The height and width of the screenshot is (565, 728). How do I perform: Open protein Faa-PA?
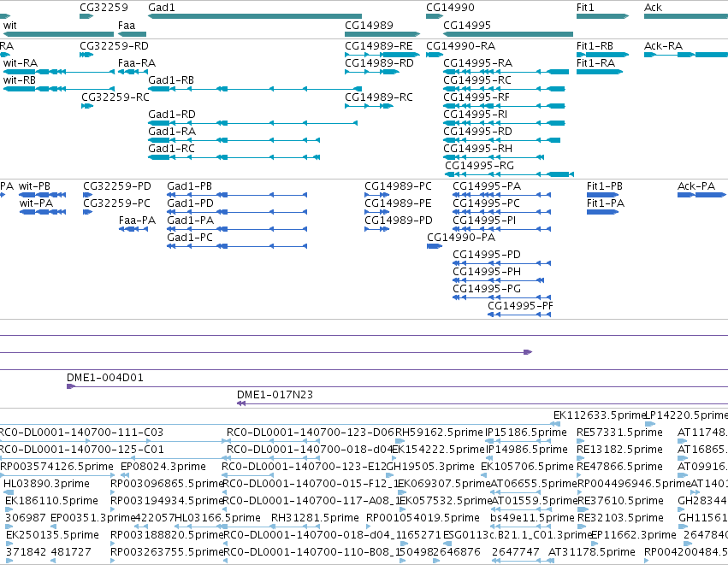click(138, 221)
